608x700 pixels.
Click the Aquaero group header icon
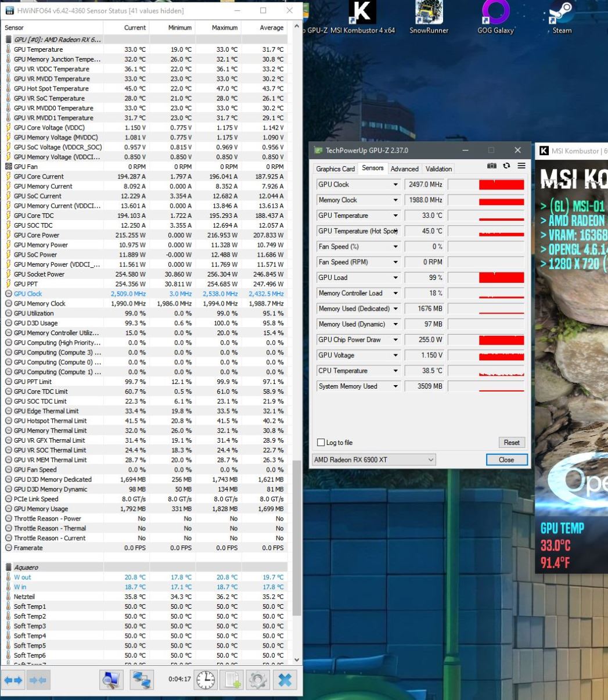coord(8,568)
